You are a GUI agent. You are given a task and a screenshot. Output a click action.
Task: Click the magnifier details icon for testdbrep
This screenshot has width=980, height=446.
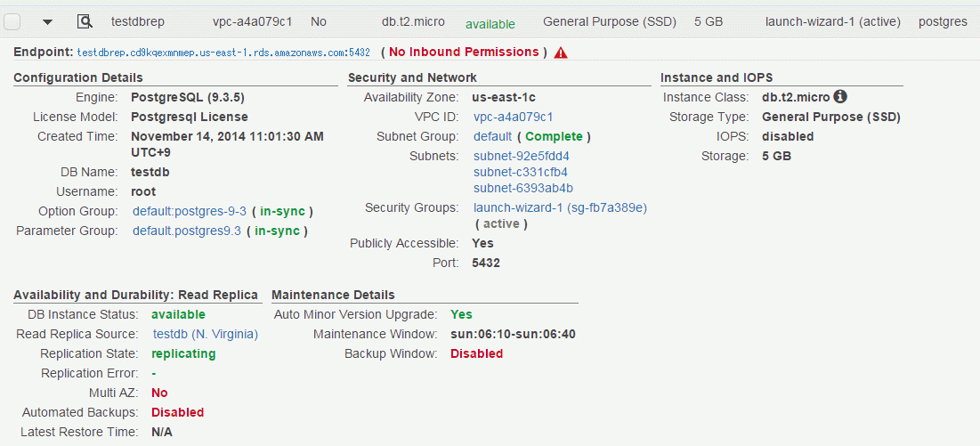point(85,22)
